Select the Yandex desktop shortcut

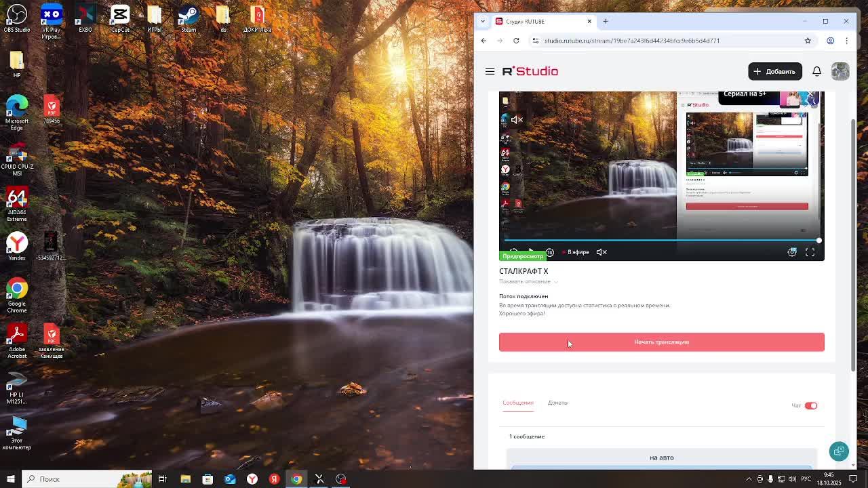point(17,247)
